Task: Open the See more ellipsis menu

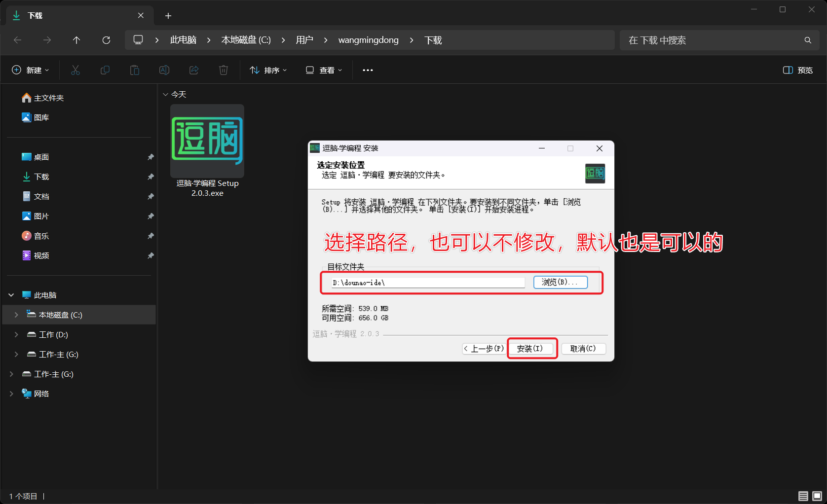Action: (368, 70)
